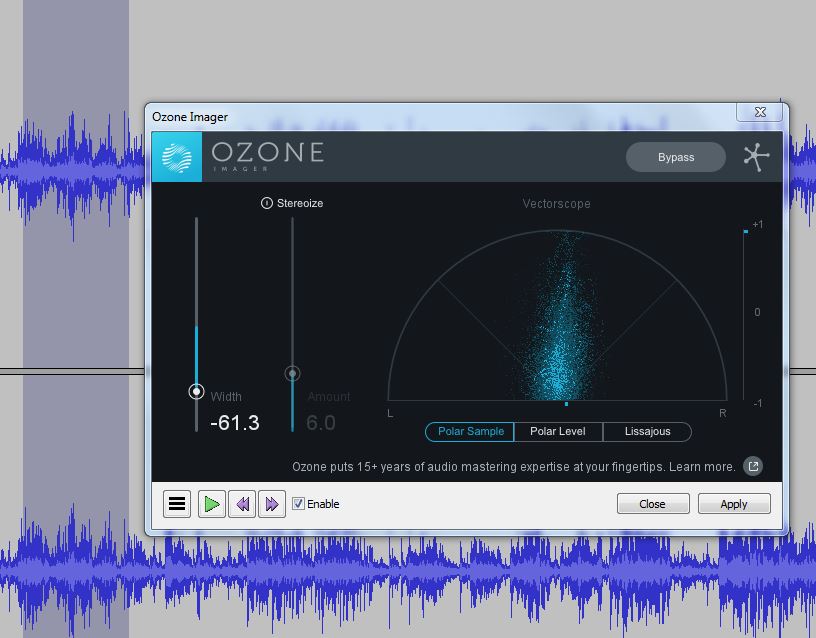Click the correlation meter on the right

(745, 314)
